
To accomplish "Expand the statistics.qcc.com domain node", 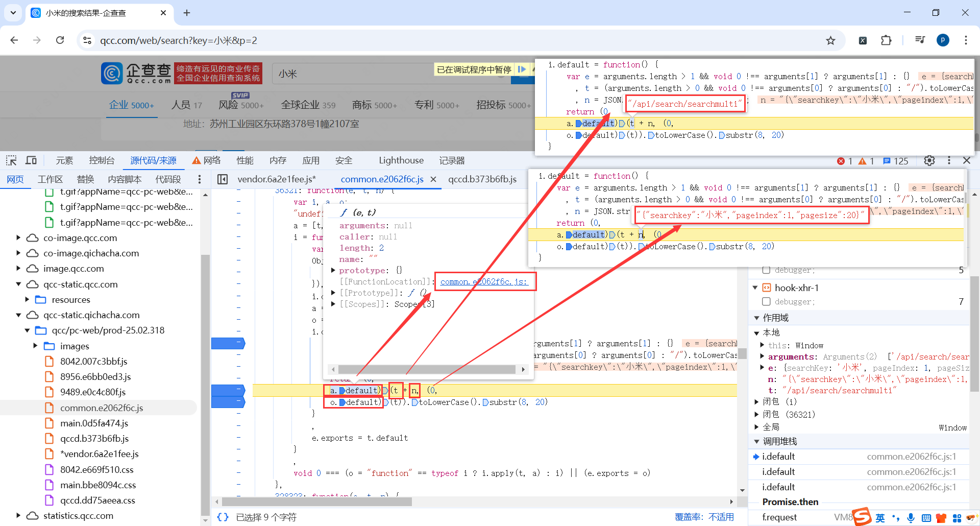I will [18, 515].
